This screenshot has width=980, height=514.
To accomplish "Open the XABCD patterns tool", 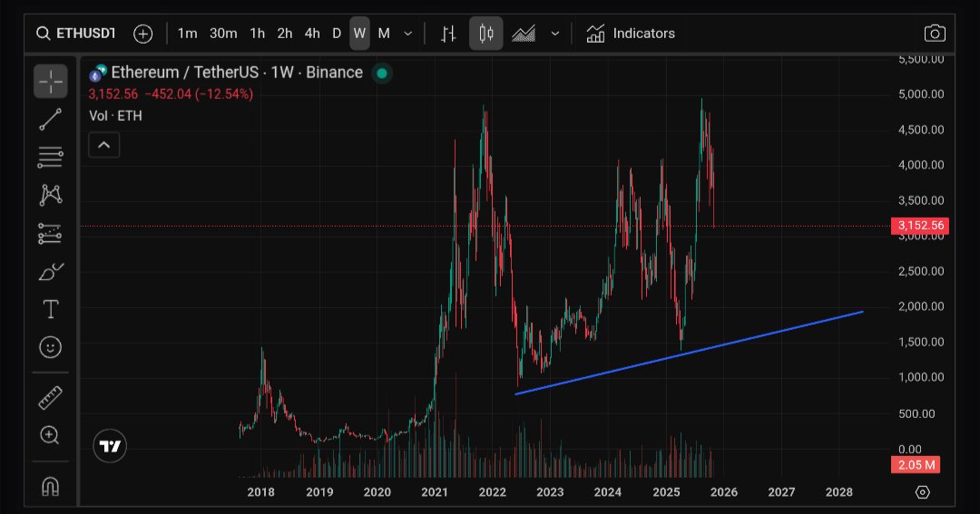I will (x=51, y=195).
